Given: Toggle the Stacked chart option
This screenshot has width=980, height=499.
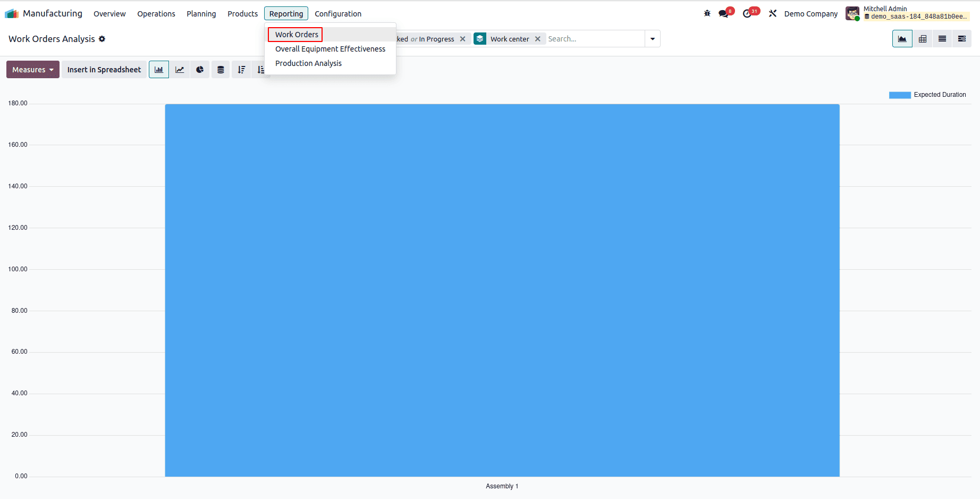Looking at the screenshot, I should [x=221, y=70].
